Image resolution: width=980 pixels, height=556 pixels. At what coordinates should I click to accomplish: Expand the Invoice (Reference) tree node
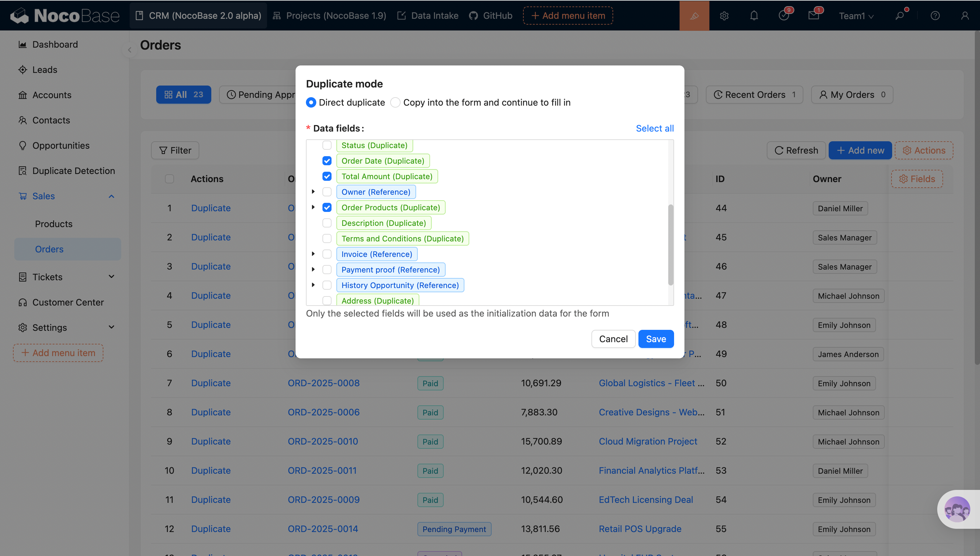coord(313,254)
